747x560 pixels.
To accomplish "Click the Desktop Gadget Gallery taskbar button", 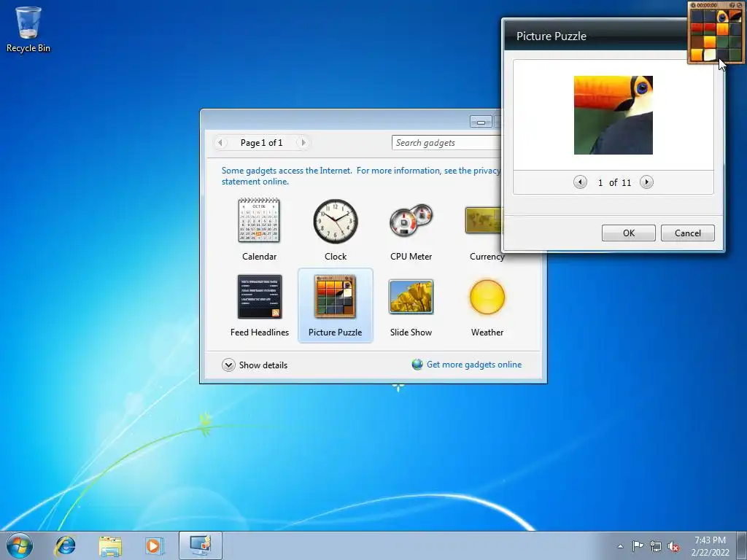I will pos(201,545).
